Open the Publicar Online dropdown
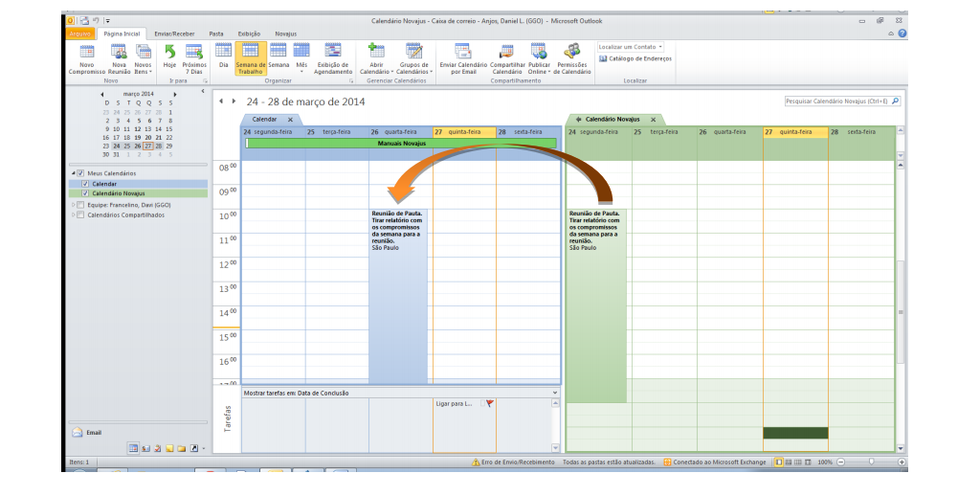 539,59
